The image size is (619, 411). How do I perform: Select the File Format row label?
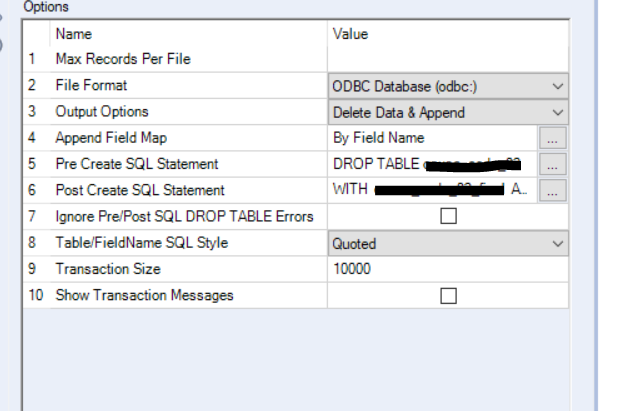(x=91, y=86)
